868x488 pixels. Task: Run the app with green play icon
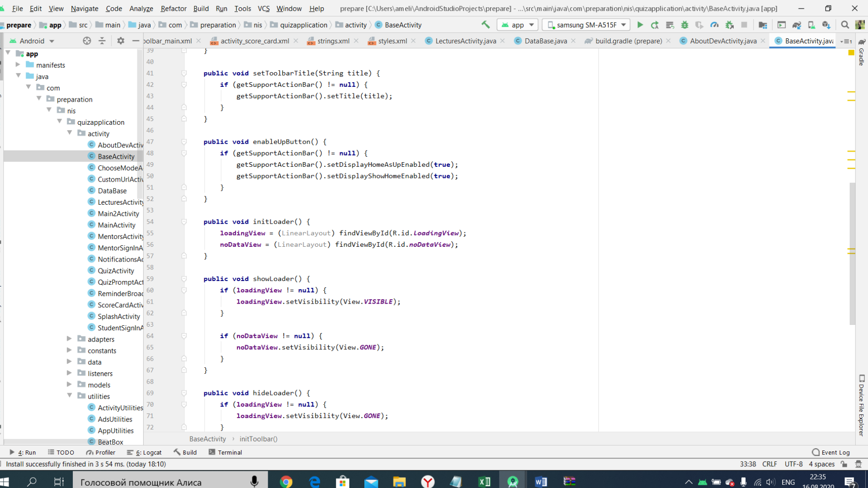640,25
